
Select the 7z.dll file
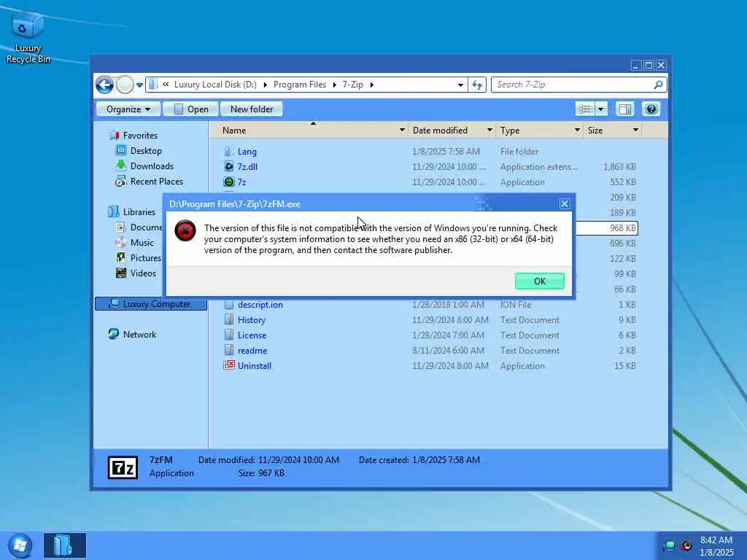(x=247, y=167)
